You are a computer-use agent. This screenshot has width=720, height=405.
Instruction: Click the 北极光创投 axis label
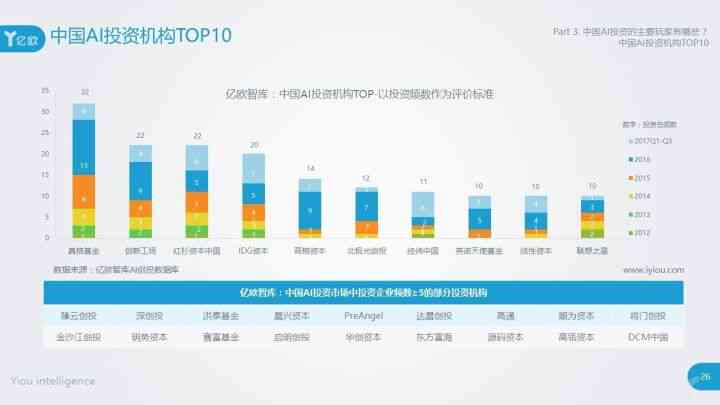pos(366,251)
